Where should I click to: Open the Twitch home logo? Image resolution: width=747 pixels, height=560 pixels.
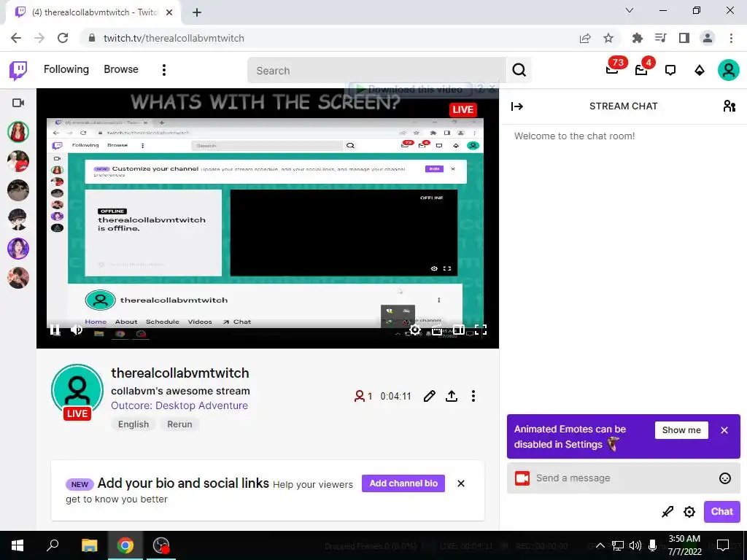coord(18,71)
